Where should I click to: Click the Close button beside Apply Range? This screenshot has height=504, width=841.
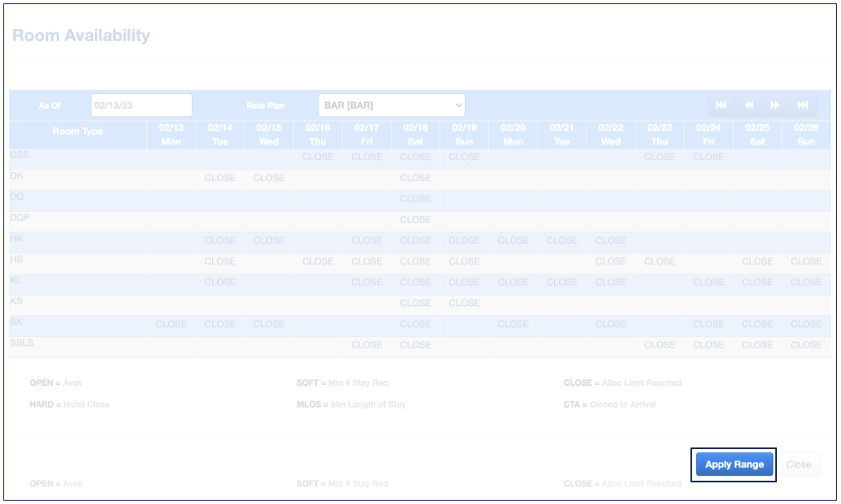click(x=798, y=465)
